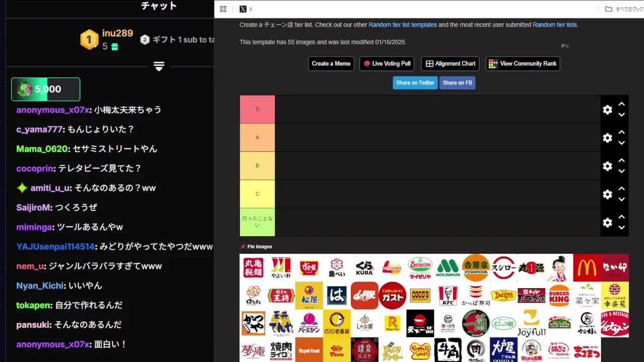Click Share on Twitter button
The width and height of the screenshot is (644, 362).
tap(415, 83)
